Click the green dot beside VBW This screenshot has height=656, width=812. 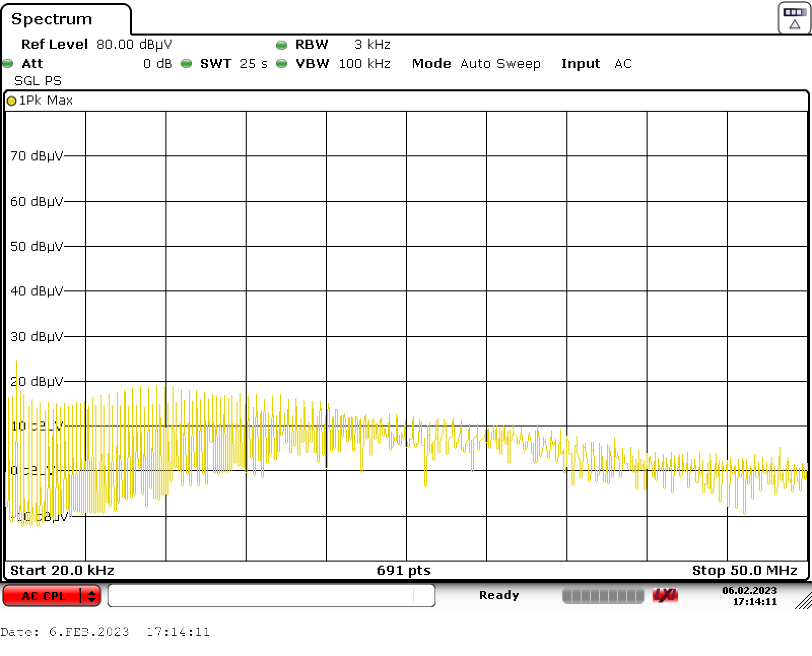(282, 64)
